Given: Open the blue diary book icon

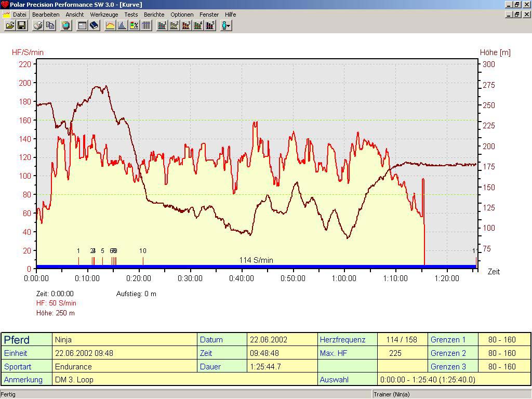Looking at the screenshot, I should click(x=94, y=25).
